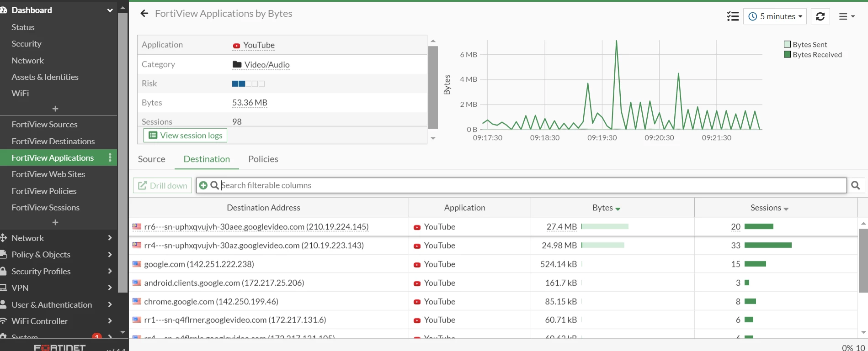Click the WiFi Controller signal icon
Screen dimensions: 868x351
[3, 321]
